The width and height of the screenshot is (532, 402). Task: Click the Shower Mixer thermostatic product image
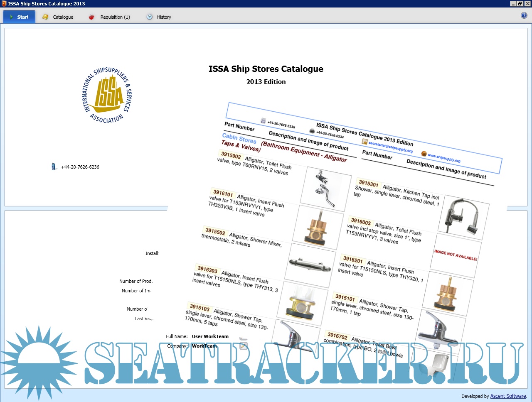coord(312,262)
